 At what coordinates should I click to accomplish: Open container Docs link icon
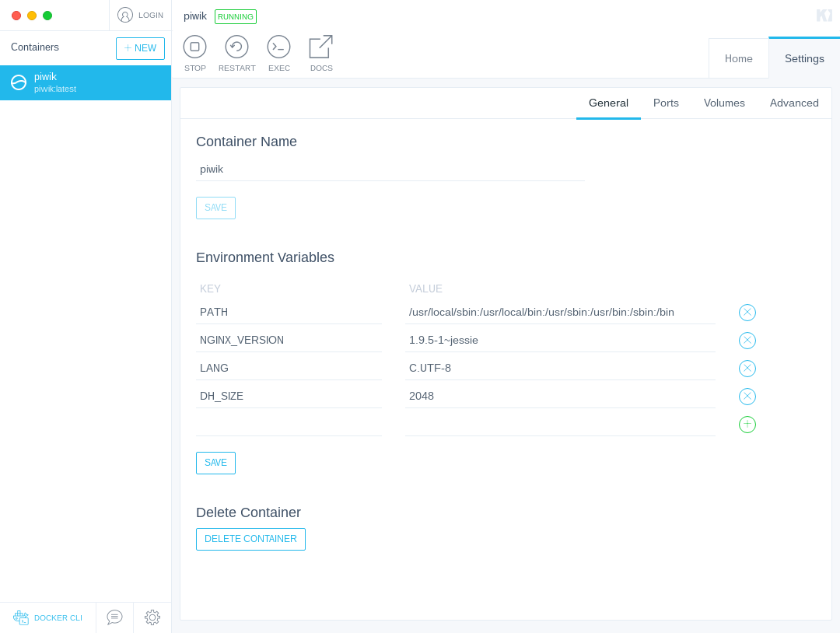point(321,47)
